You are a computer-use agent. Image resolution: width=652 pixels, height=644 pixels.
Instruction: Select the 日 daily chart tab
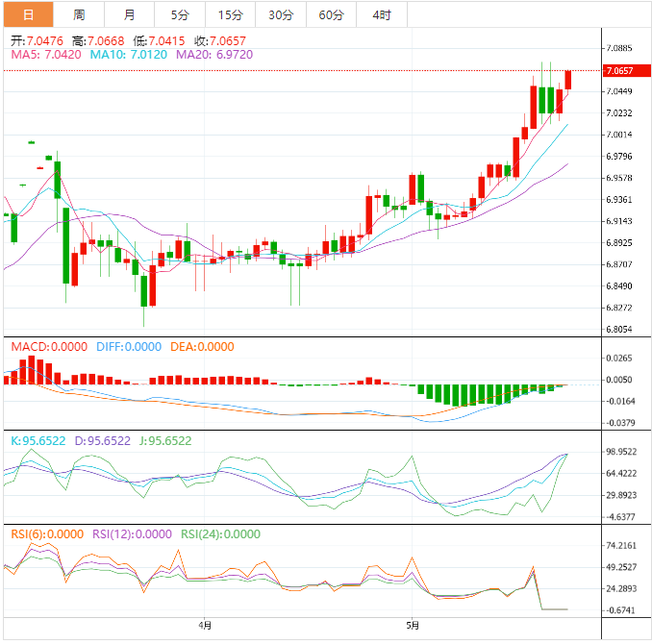click(28, 14)
